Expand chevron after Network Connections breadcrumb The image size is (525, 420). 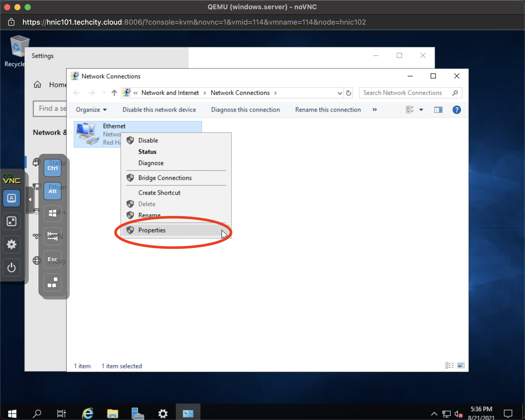click(x=276, y=93)
